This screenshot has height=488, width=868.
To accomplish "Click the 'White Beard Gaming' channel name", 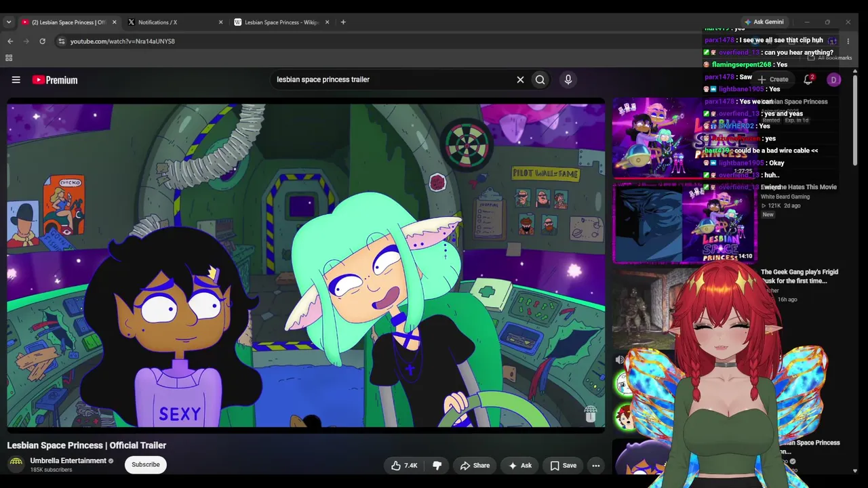I will 785,197.
